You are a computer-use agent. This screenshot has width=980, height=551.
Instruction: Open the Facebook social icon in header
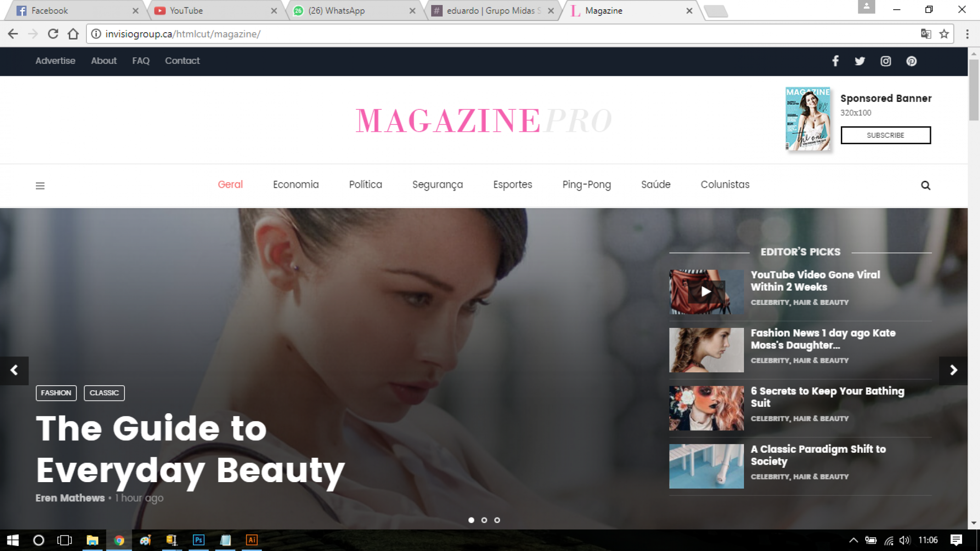click(x=835, y=61)
